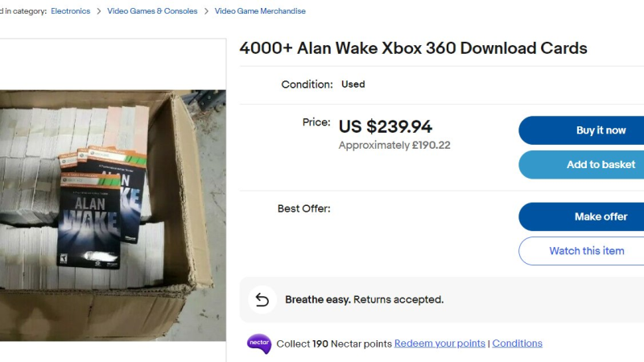
Task: Open the Nectar Conditions link
Action: 517,343
